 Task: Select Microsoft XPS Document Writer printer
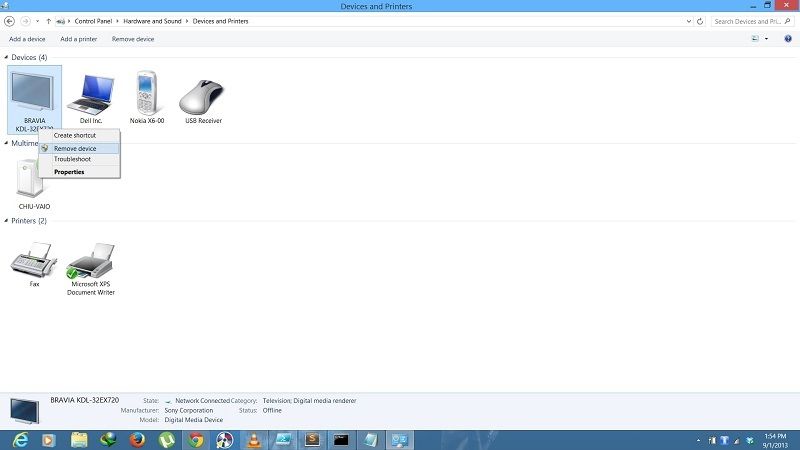(x=91, y=269)
